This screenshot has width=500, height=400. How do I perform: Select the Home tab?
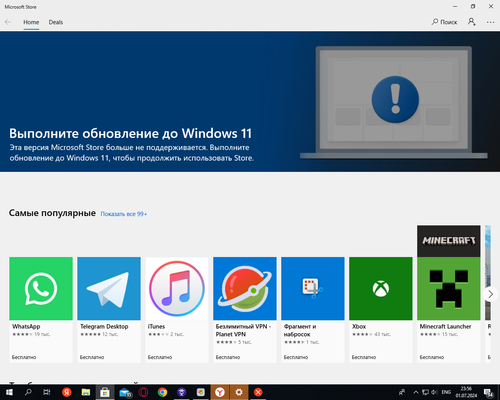coord(31,22)
